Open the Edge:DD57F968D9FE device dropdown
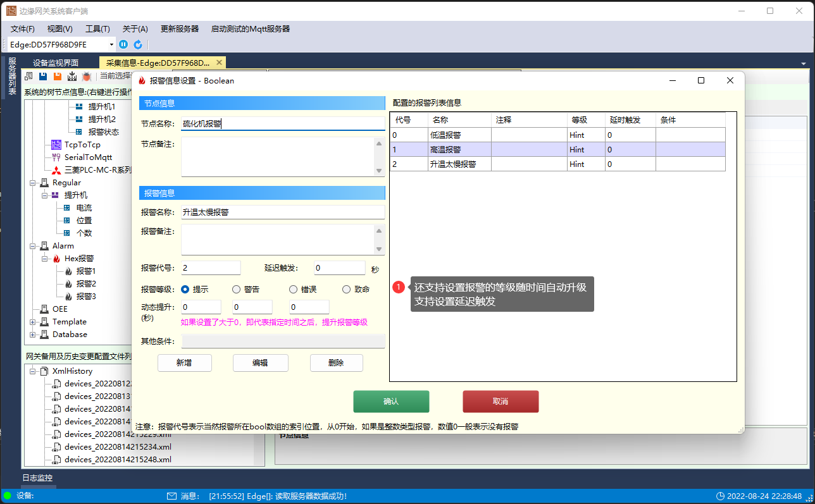The height and width of the screenshot is (504, 815). [112, 44]
